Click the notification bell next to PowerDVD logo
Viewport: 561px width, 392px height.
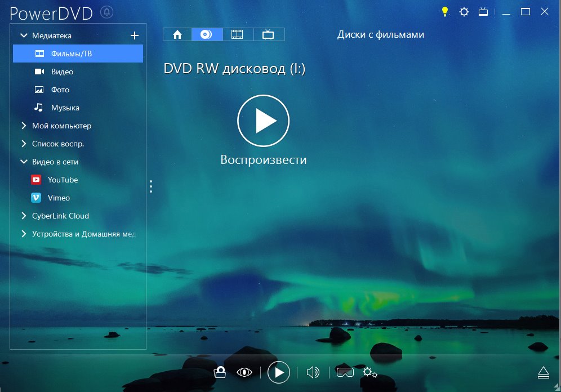tap(107, 12)
